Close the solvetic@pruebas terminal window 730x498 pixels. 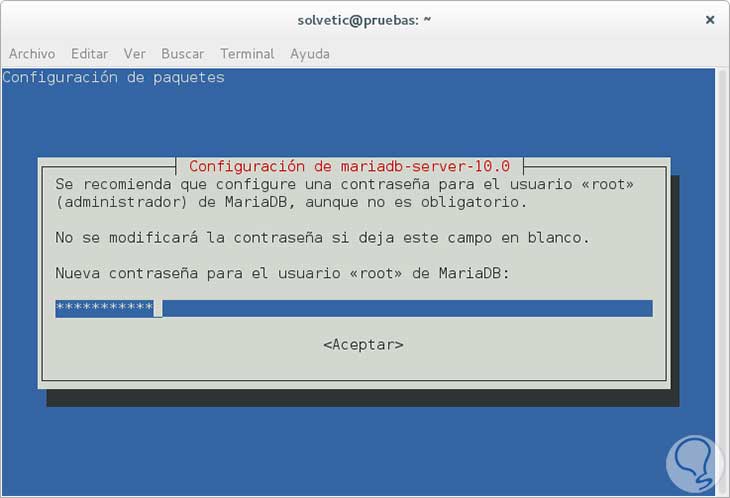point(710,20)
